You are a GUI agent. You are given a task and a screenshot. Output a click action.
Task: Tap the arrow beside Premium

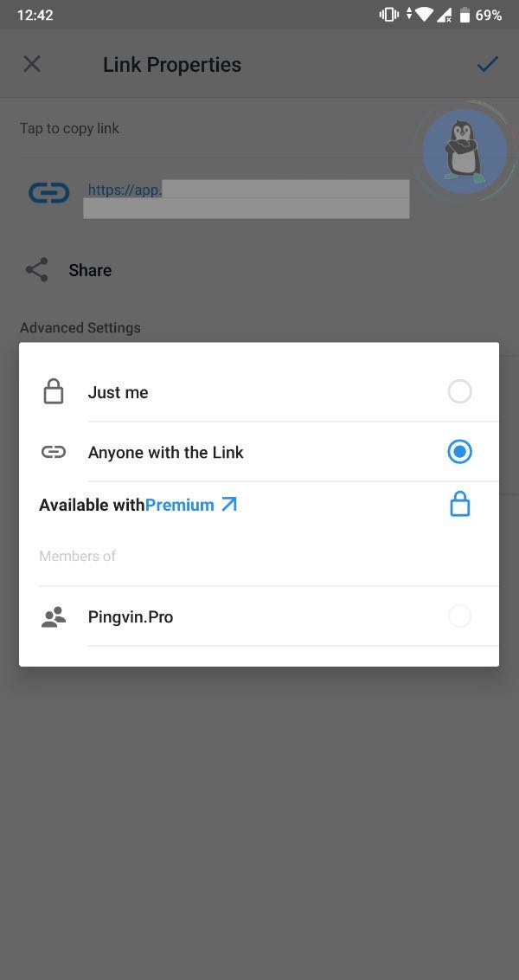229,504
